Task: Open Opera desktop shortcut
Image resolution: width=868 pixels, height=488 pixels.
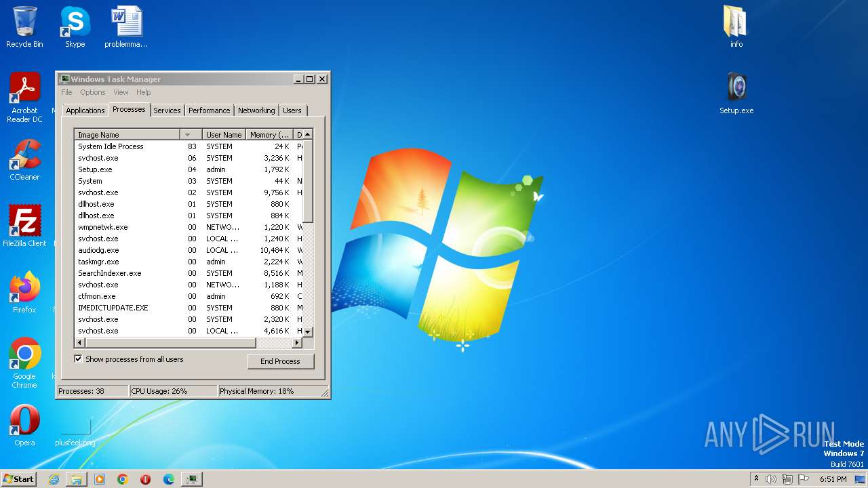Action: point(24,425)
